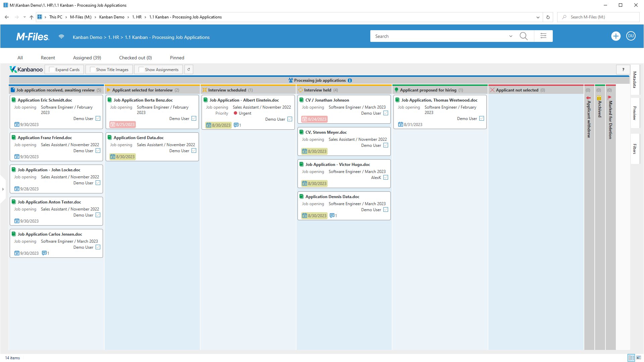The height and width of the screenshot is (362, 644).
Task: Click overdue date 8/24/2023 on Jonathan Johnson card
Action: point(314,119)
